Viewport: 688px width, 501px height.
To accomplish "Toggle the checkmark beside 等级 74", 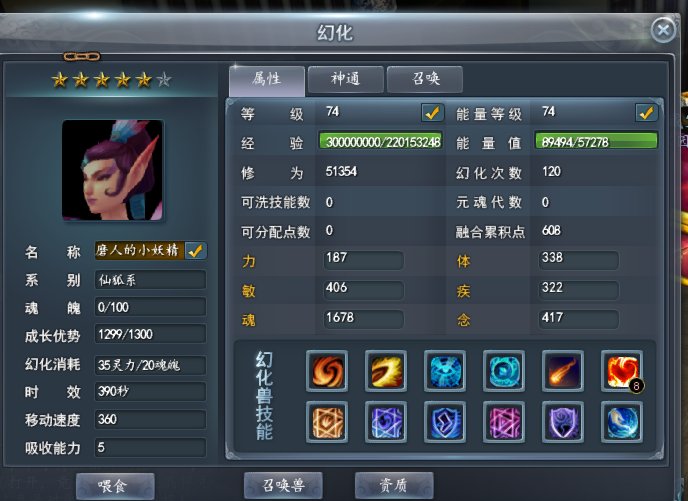I will pos(432,113).
